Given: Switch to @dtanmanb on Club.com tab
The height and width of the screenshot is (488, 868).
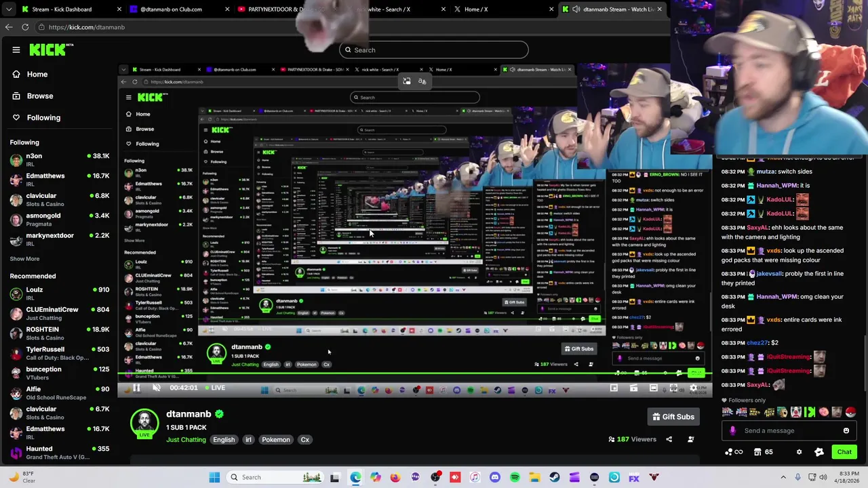Looking at the screenshot, I should point(180,9).
